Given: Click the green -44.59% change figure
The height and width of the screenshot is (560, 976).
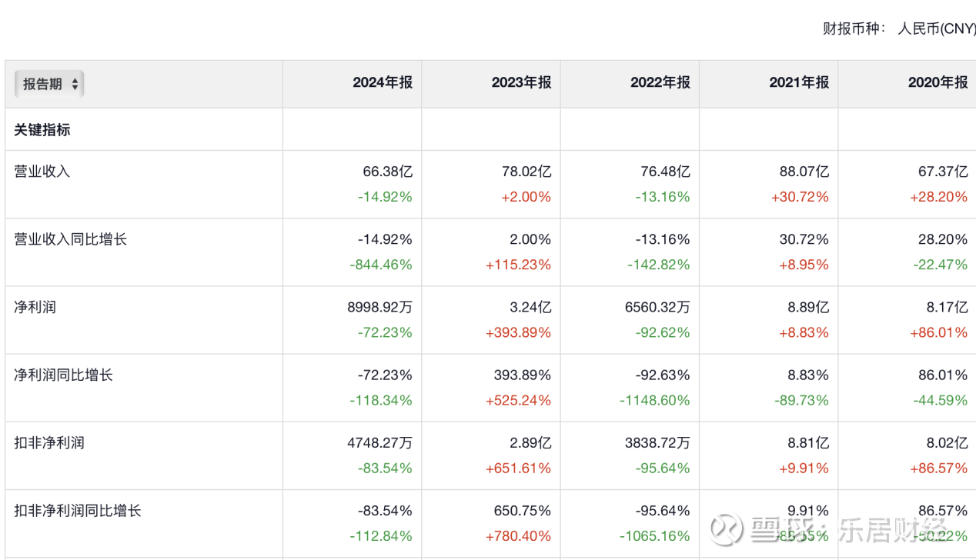Looking at the screenshot, I should click(x=941, y=400).
